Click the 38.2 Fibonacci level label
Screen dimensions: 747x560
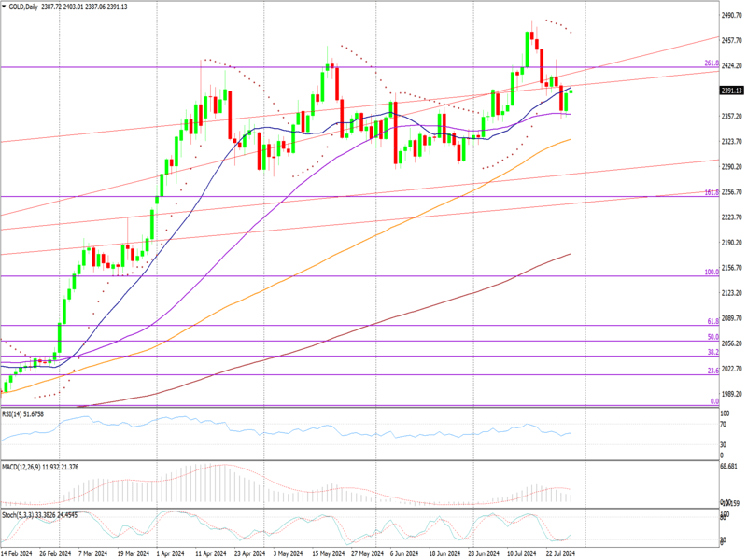712,352
